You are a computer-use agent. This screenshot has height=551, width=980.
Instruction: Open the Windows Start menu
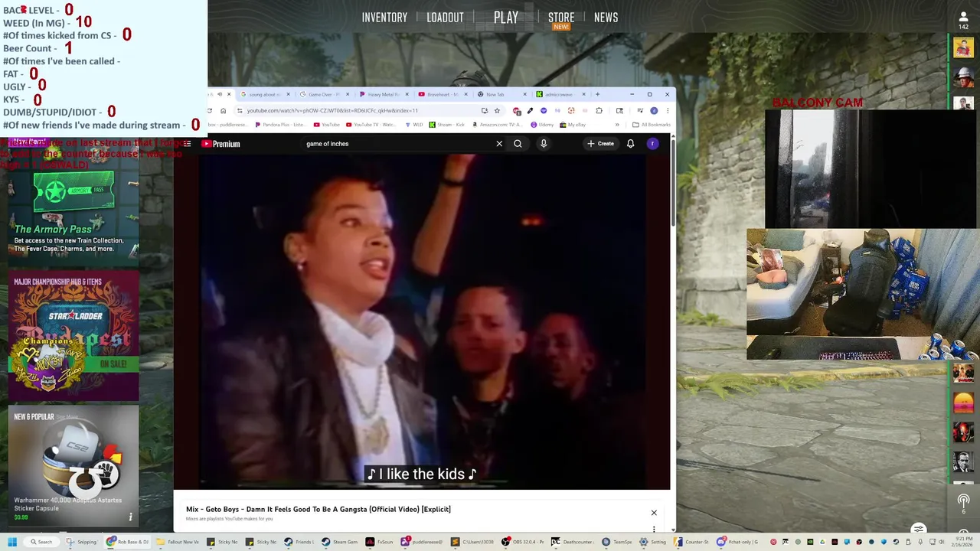coord(12,542)
